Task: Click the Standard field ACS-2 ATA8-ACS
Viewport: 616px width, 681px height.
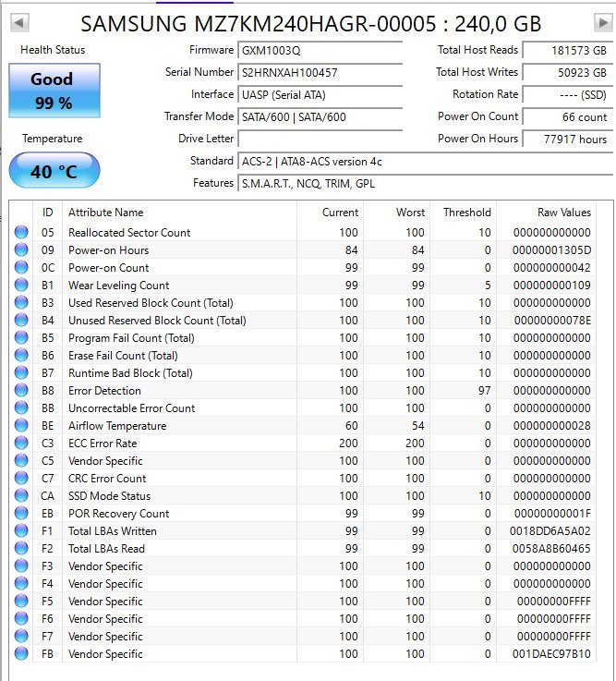Action: click(x=426, y=162)
